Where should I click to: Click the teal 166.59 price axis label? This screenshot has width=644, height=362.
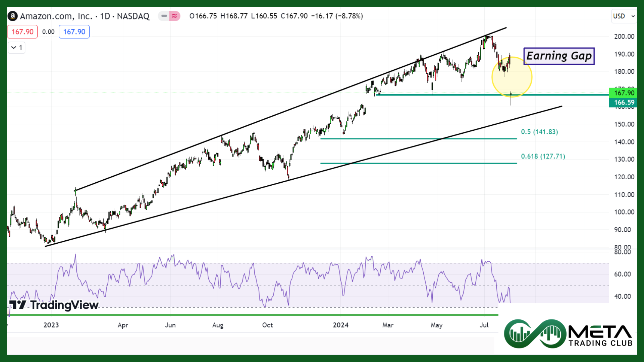[623, 103]
